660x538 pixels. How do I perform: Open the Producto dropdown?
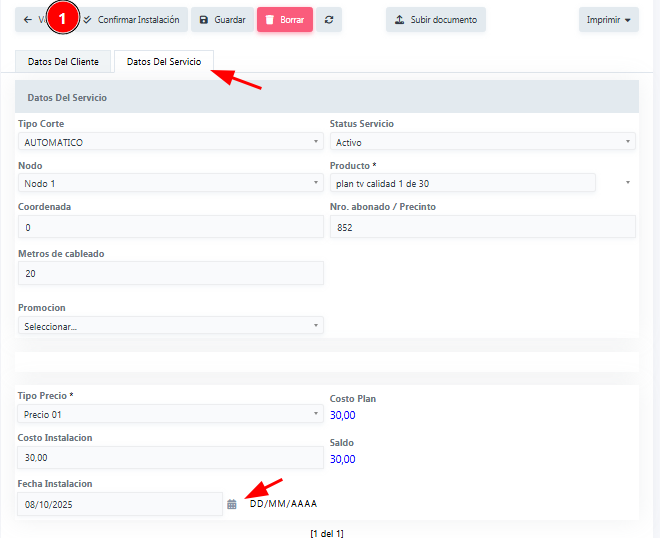[x=462, y=184]
